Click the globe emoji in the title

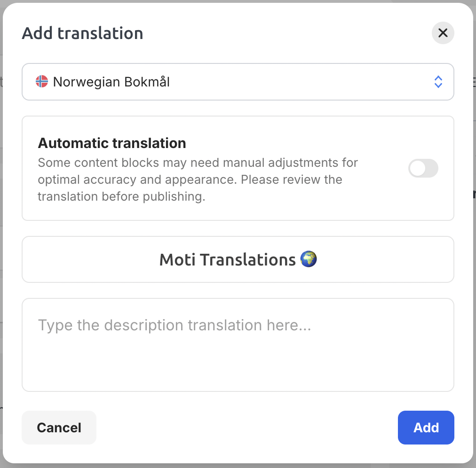[x=308, y=259]
